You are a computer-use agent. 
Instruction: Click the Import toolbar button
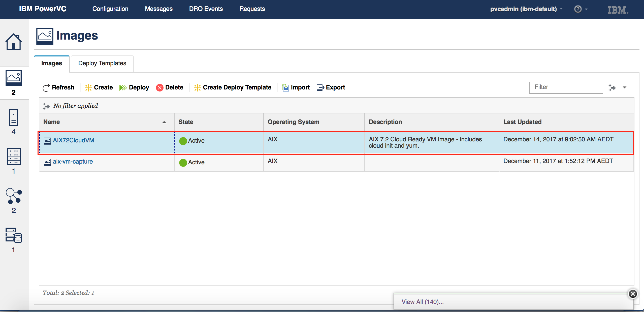click(296, 87)
